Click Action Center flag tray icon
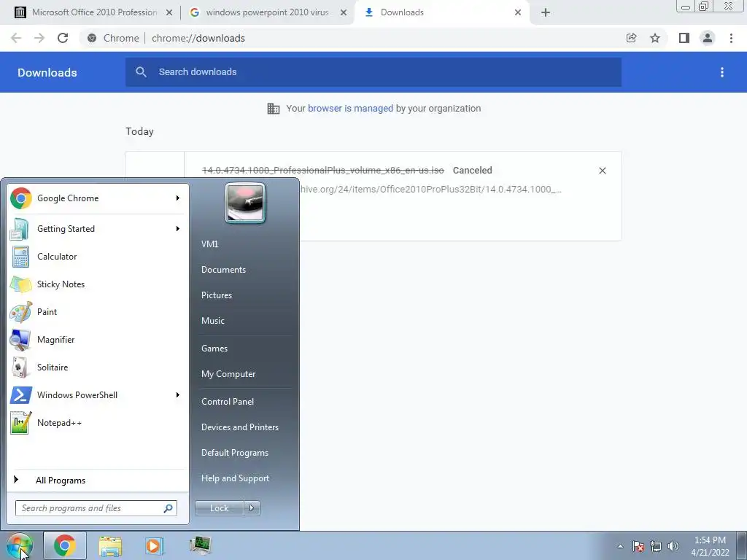 click(638, 546)
